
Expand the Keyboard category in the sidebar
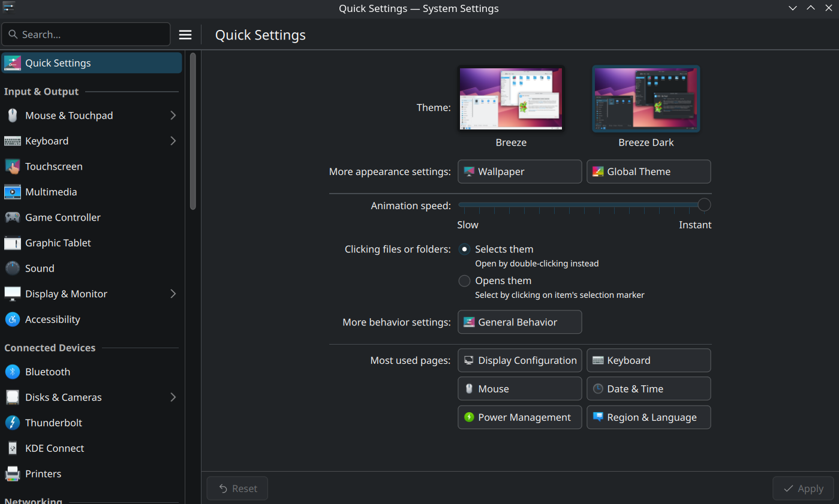(x=173, y=141)
